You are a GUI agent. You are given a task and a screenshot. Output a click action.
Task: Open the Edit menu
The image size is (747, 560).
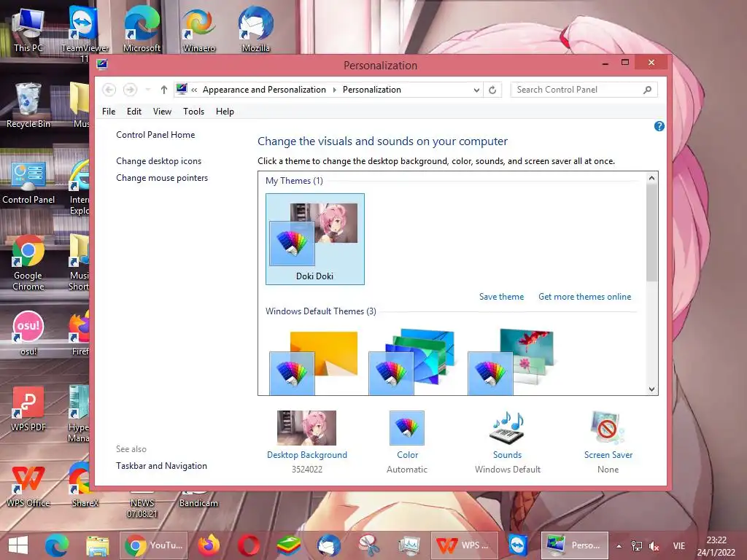click(134, 112)
